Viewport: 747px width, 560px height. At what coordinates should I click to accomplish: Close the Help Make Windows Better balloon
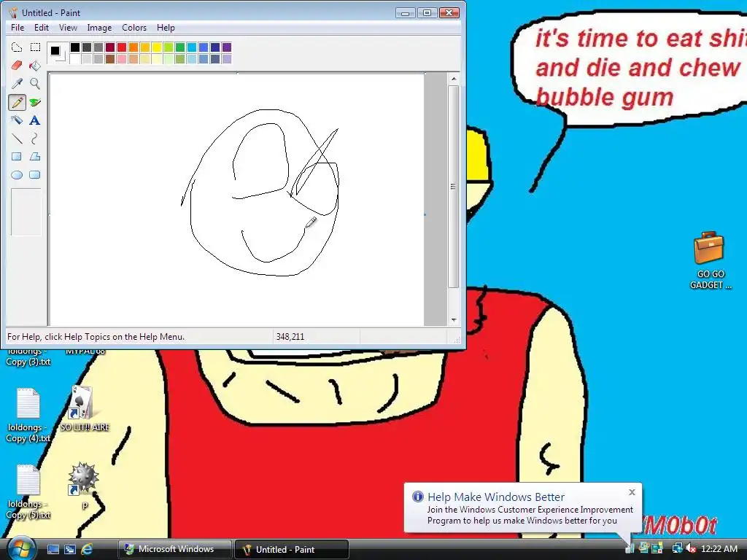pos(632,492)
